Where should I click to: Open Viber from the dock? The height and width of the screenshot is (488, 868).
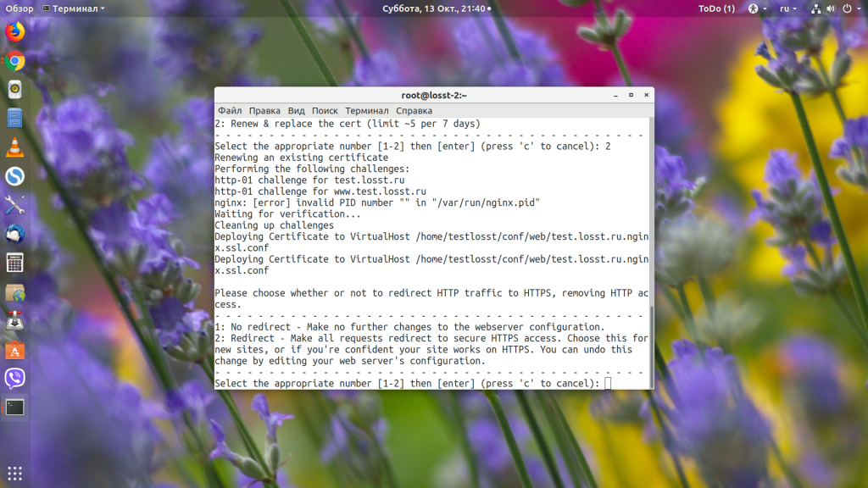pyautogui.click(x=14, y=378)
